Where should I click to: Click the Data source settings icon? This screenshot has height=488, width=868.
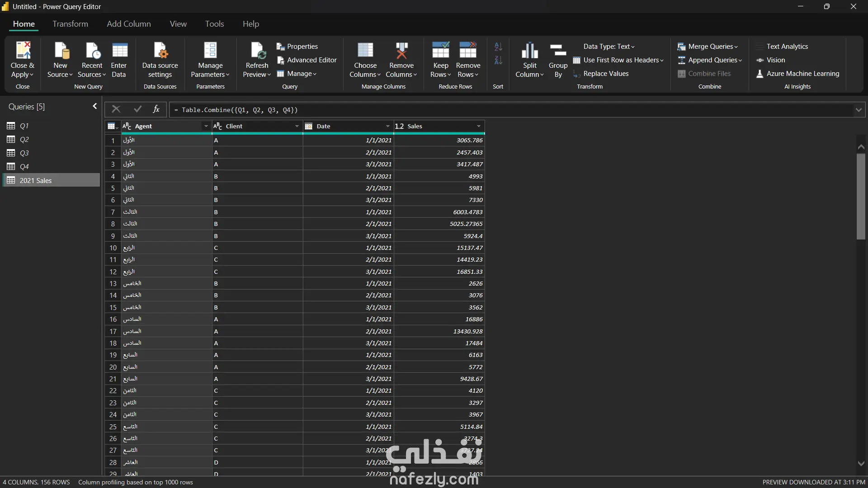coord(160,51)
